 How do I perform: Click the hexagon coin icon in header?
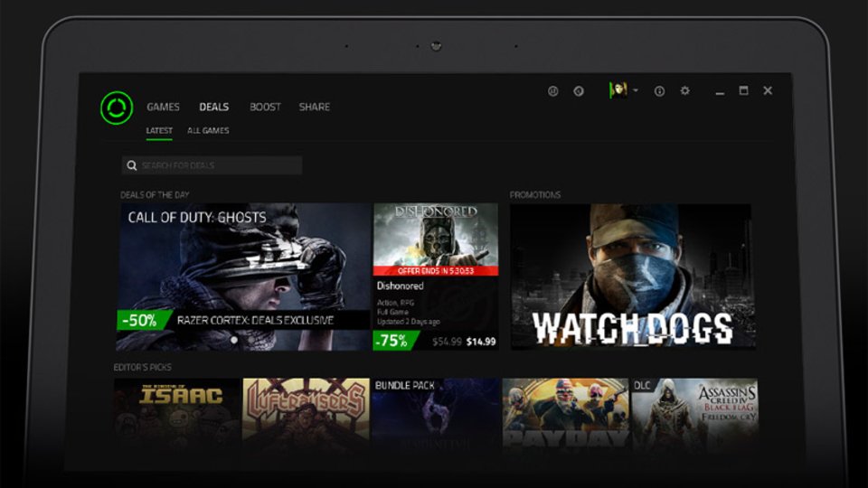(579, 91)
